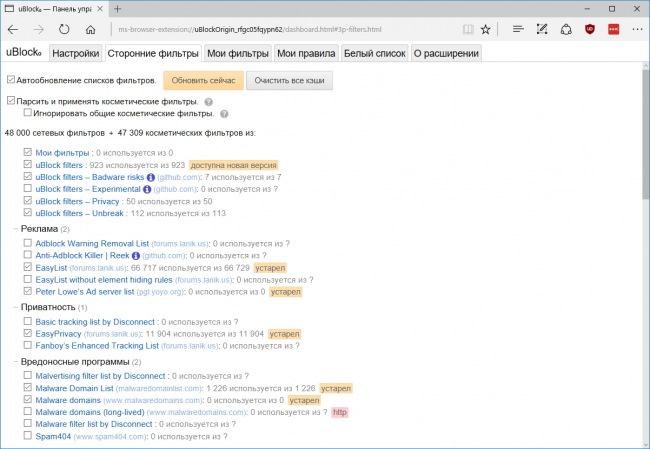Switch to the Настройки tab

point(75,53)
